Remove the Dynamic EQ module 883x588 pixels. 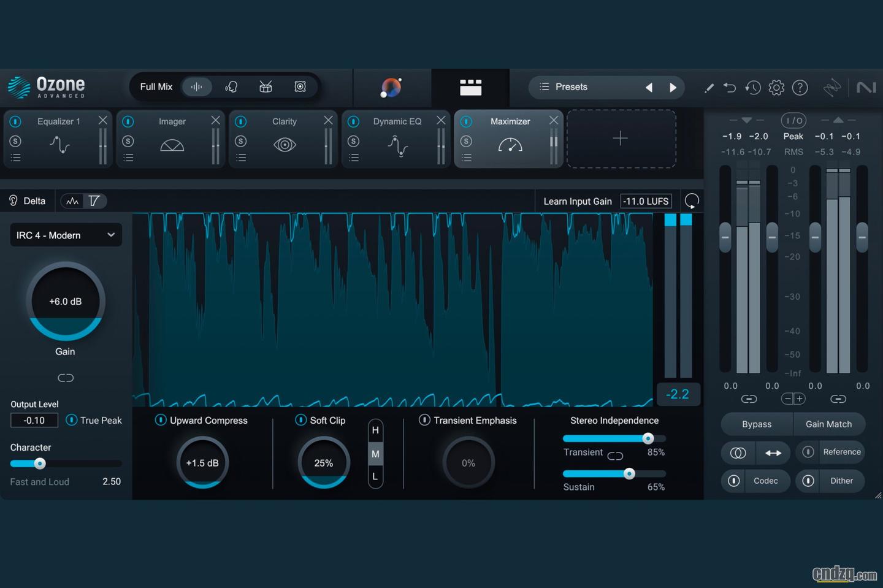point(441,120)
